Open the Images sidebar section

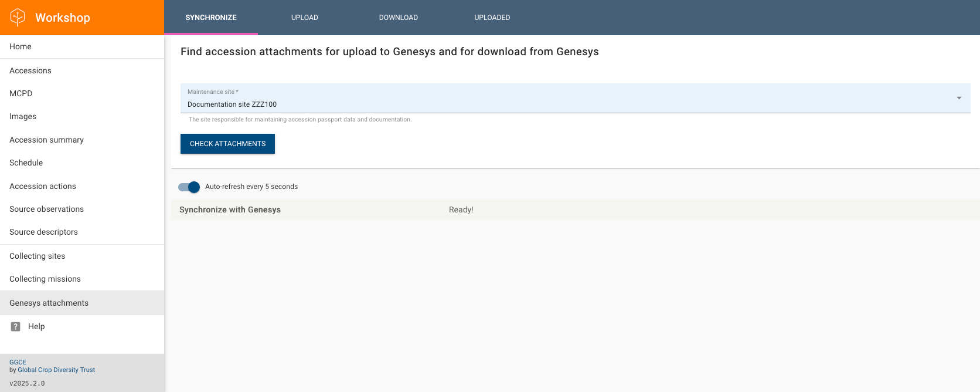pyautogui.click(x=23, y=117)
